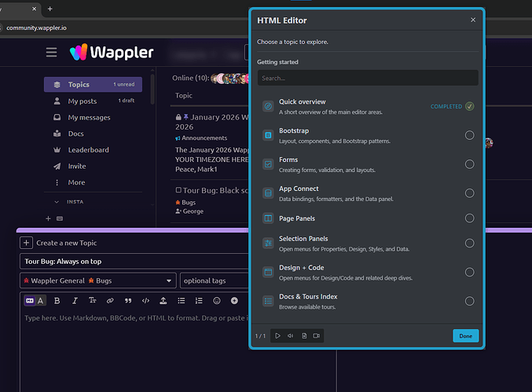532x392 pixels.
Task: Click the upload icon in composer toolbar
Action: pos(163,300)
